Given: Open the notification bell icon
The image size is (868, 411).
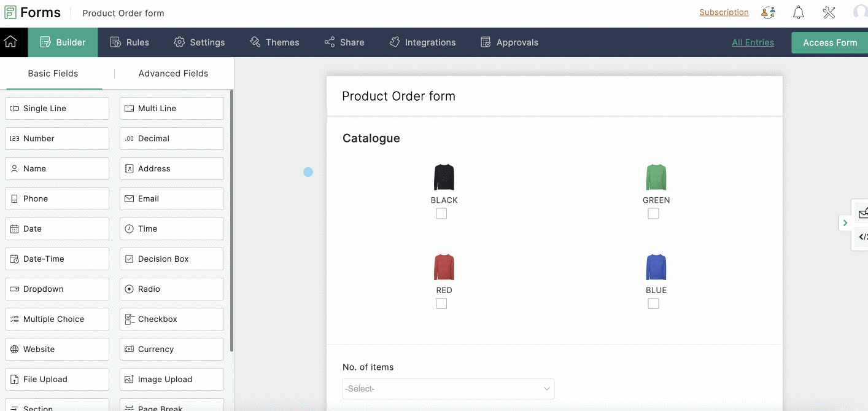Looking at the screenshot, I should point(798,12).
